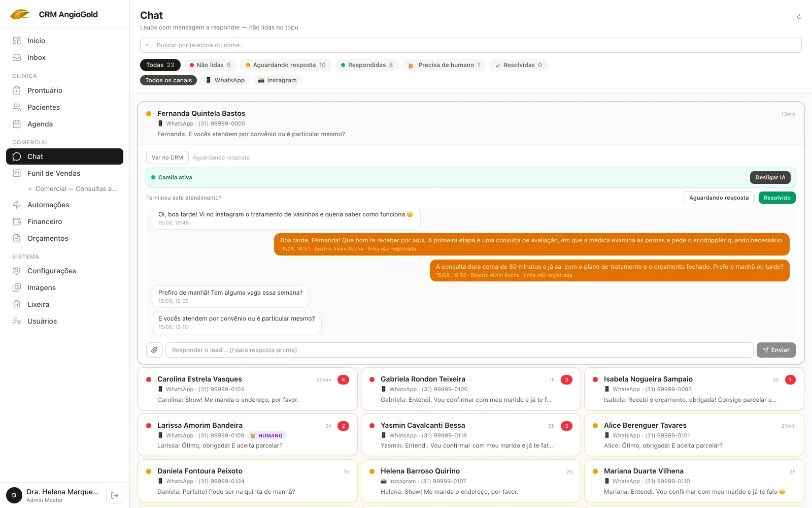Open the Agenda calendar section
The image size is (812, 508).
tap(64, 124)
